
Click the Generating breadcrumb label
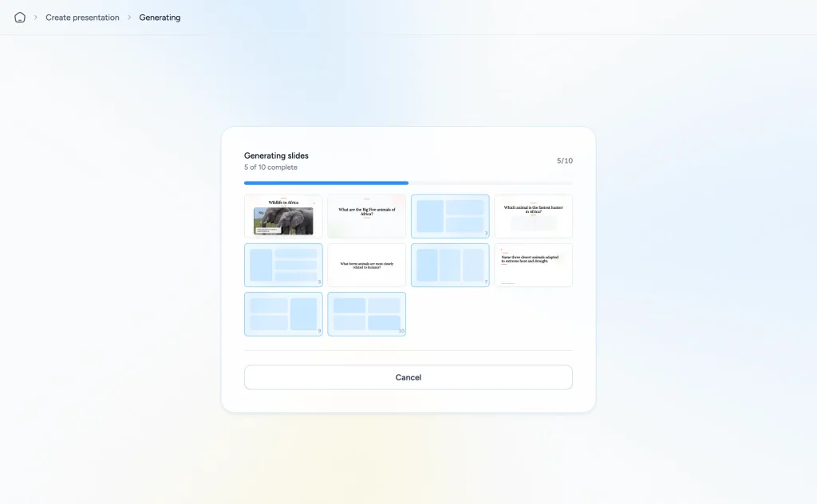(160, 18)
